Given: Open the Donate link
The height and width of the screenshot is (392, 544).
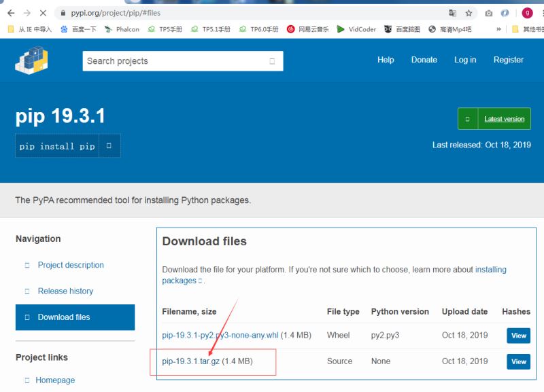Looking at the screenshot, I should (x=424, y=60).
